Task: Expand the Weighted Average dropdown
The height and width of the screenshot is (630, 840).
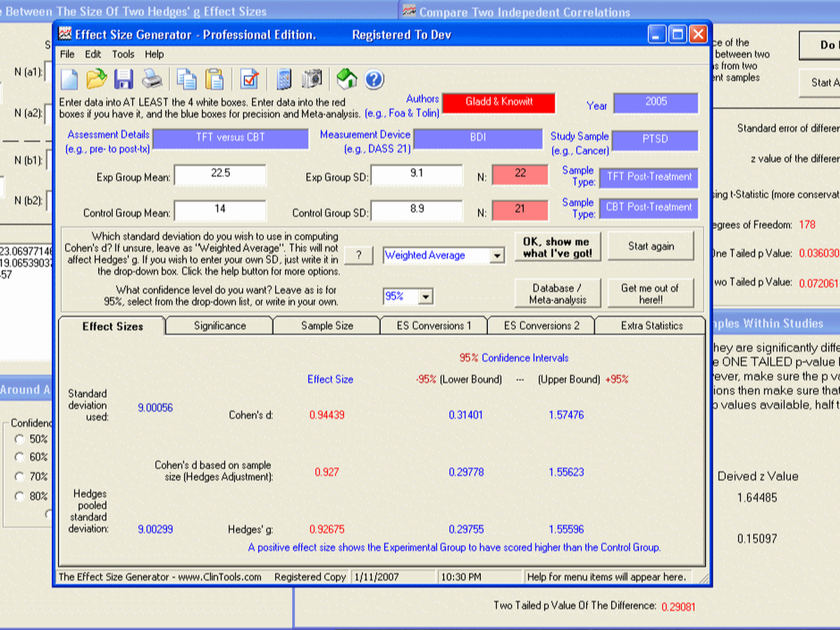Action: click(497, 256)
